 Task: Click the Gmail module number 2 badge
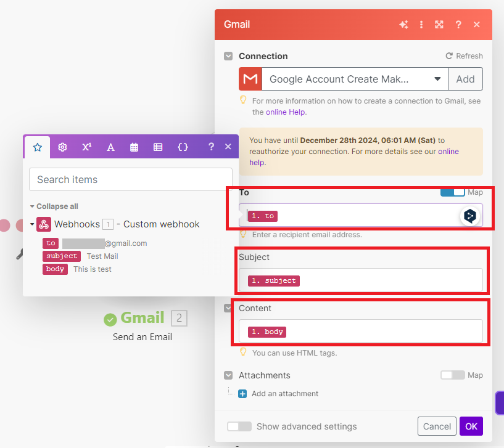pyautogui.click(x=179, y=318)
